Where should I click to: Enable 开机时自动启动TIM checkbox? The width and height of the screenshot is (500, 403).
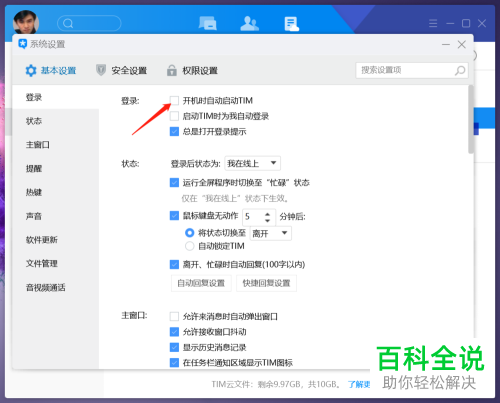click(x=174, y=100)
